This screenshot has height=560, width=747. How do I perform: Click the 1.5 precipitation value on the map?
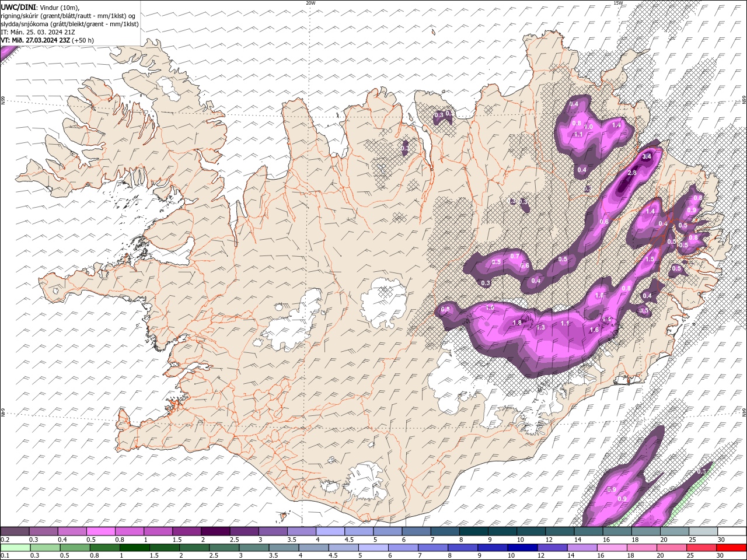point(650,259)
